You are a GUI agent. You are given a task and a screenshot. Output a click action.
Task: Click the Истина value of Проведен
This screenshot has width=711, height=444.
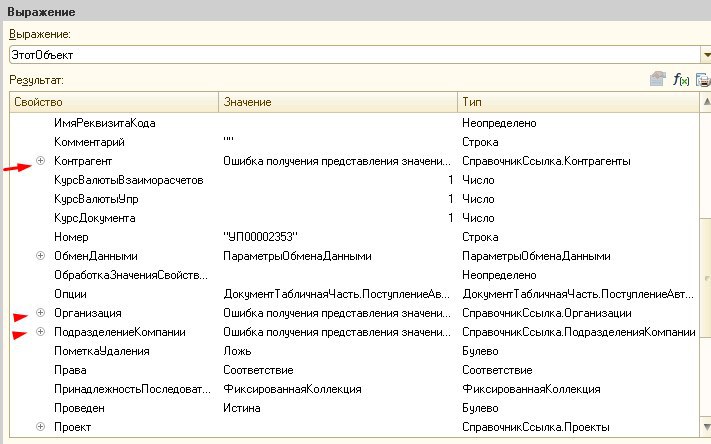pyautogui.click(x=242, y=409)
